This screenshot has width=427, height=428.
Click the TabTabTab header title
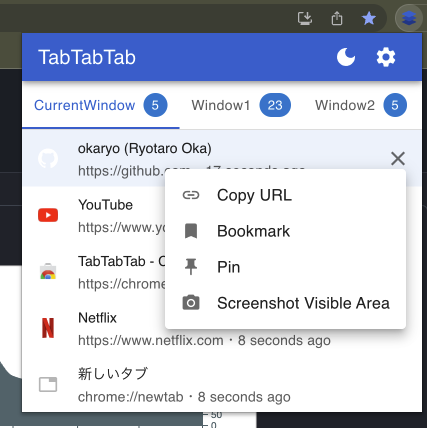[x=87, y=57]
